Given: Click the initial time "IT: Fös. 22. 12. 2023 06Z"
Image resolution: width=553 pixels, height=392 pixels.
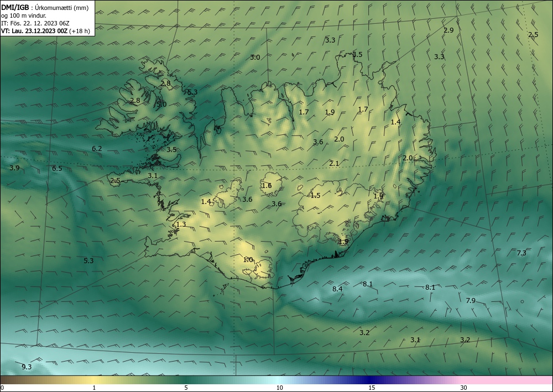Looking at the screenshot, I should pyautogui.click(x=35, y=23).
